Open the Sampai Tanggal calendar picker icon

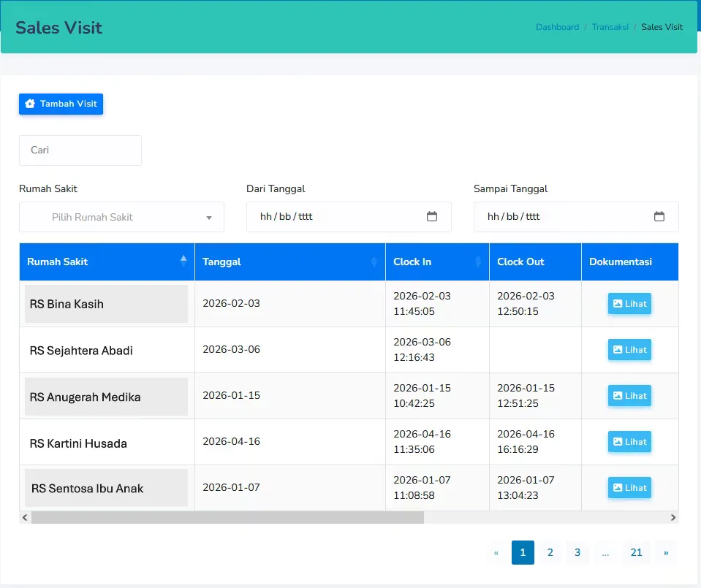click(x=659, y=217)
